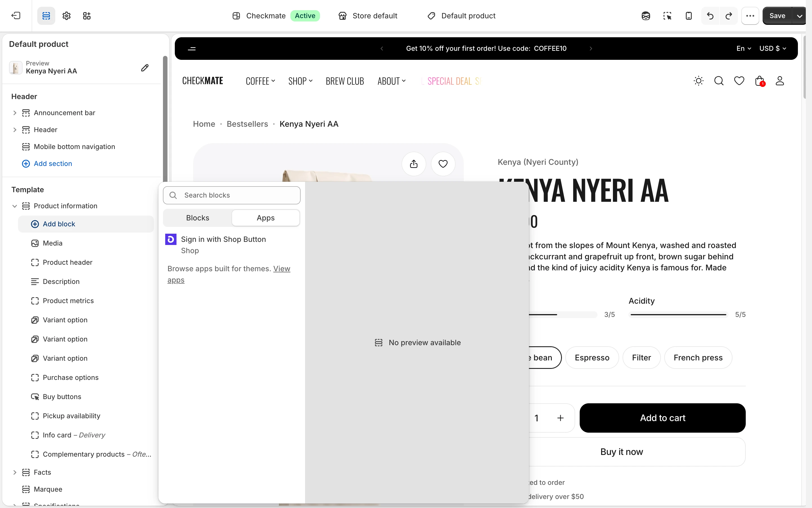Open wishlist heart in store header
Viewport: 812px width, 508px height.
click(739, 81)
